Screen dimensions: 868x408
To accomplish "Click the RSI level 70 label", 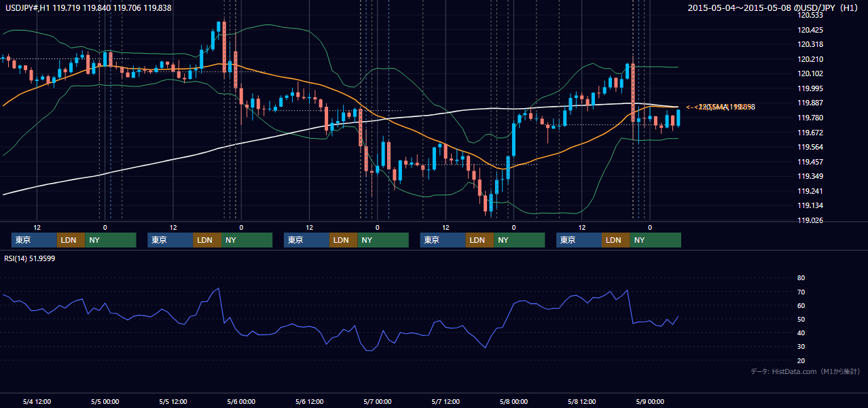I will pos(801,292).
